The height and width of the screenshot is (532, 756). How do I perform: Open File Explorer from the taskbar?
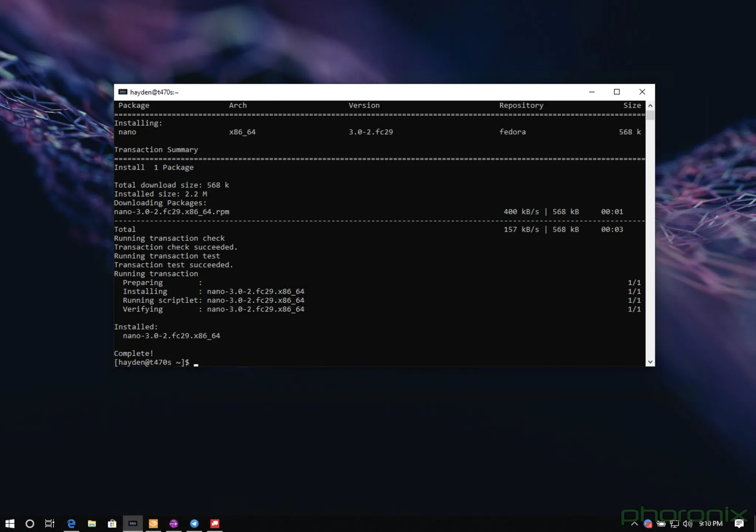[x=92, y=524]
